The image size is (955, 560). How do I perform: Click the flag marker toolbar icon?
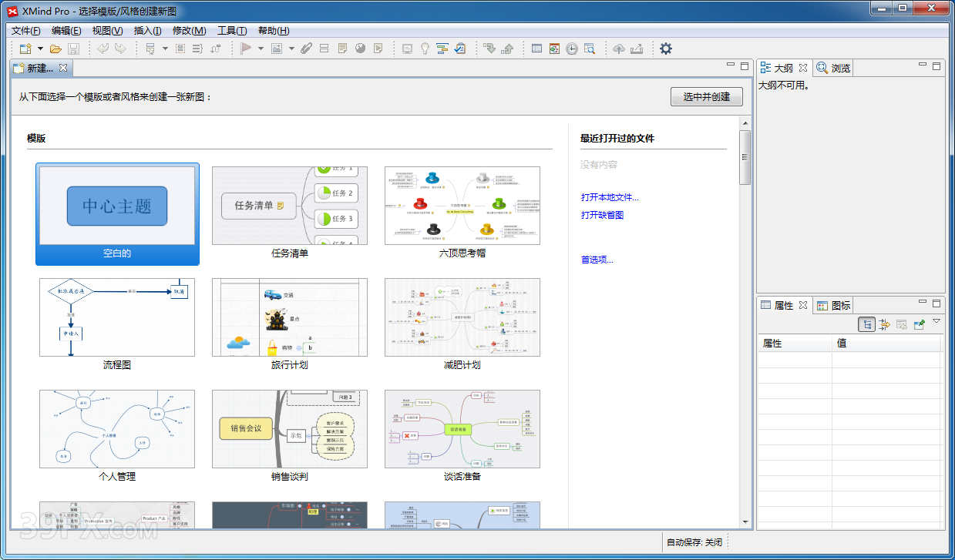coord(246,49)
